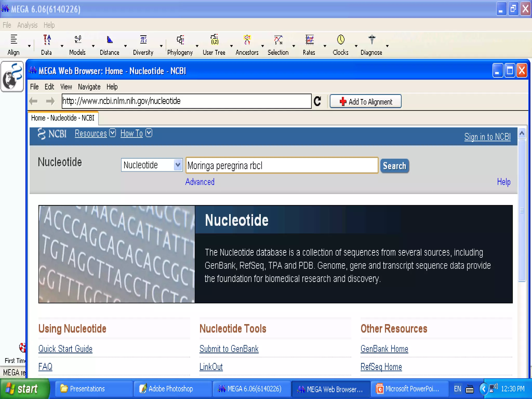The image size is (532, 399).
Task: Click the vertical scrollbar thumb
Action: pyautogui.click(x=522, y=210)
